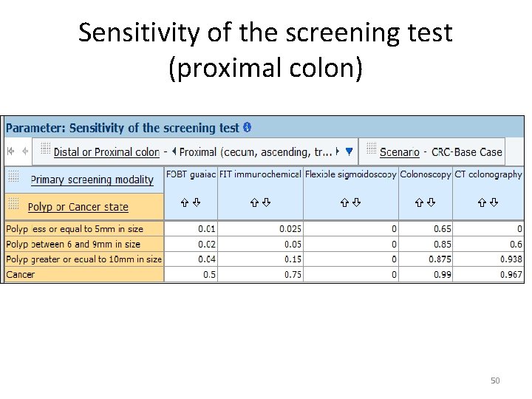Step to previous colon segment with left triangle
This screenshot has height=399, width=532.
pos(174,152)
